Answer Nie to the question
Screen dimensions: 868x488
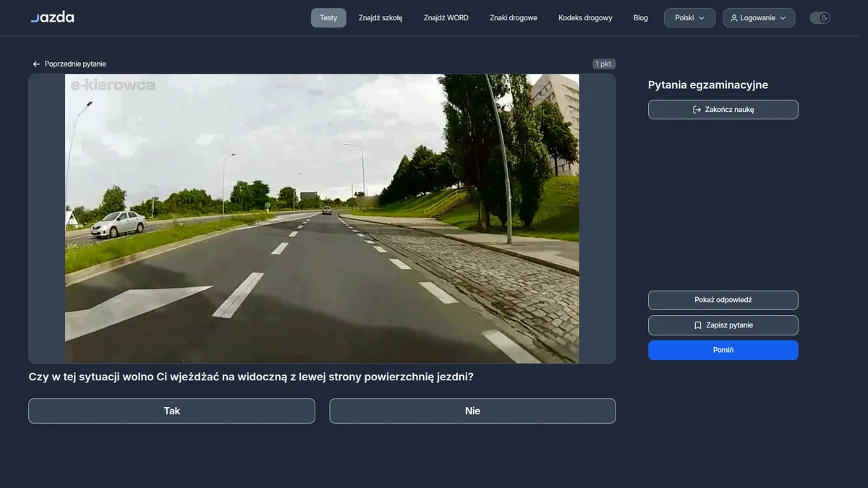pyautogui.click(x=472, y=411)
